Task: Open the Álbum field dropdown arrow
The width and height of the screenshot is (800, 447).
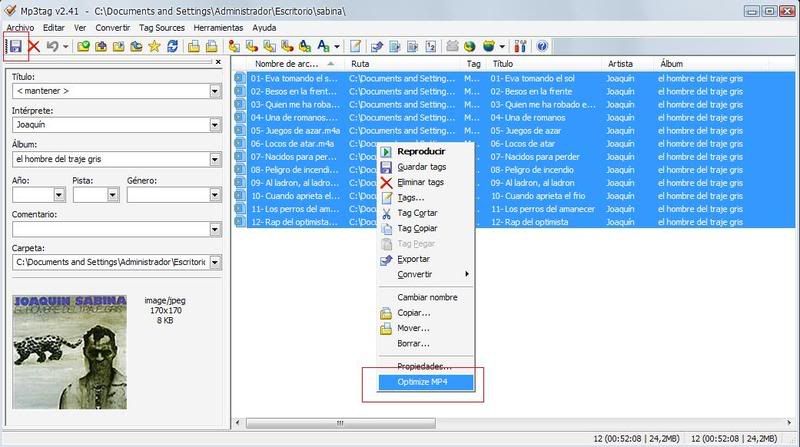Action: point(215,159)
